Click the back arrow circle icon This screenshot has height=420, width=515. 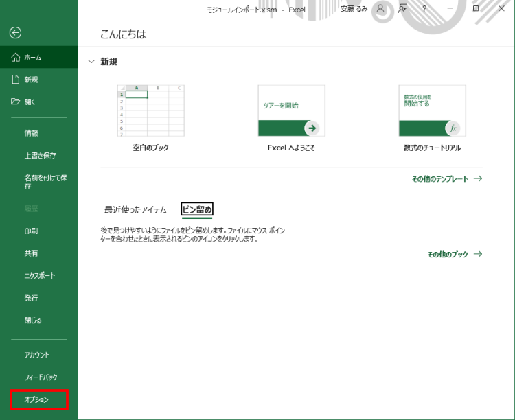[15, 32]
